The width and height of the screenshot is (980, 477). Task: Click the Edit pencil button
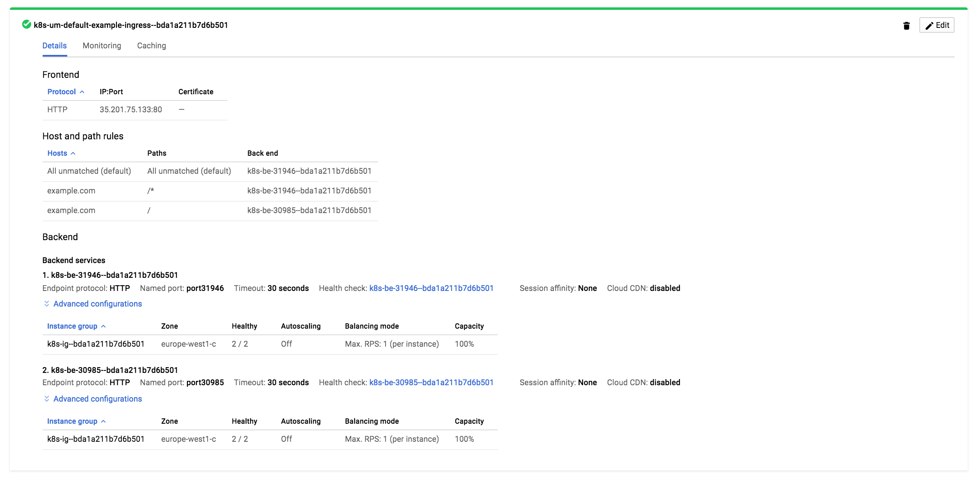(937, 25)
